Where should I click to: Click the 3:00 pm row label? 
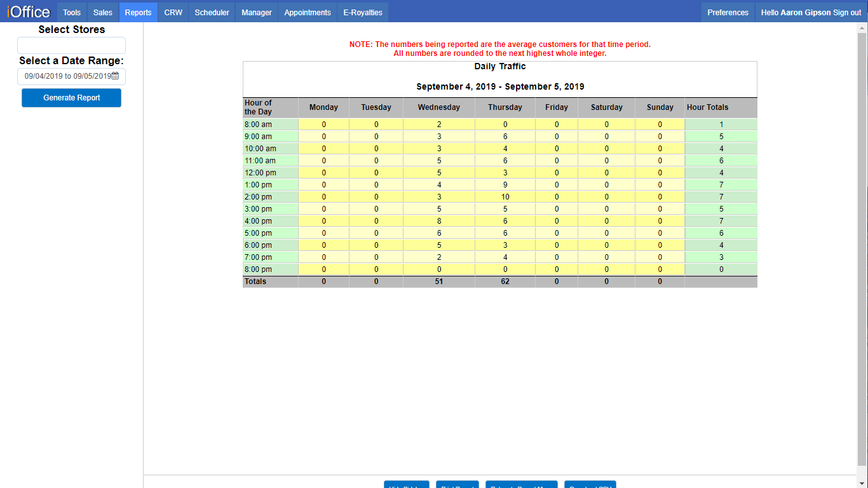coord(271,209)
